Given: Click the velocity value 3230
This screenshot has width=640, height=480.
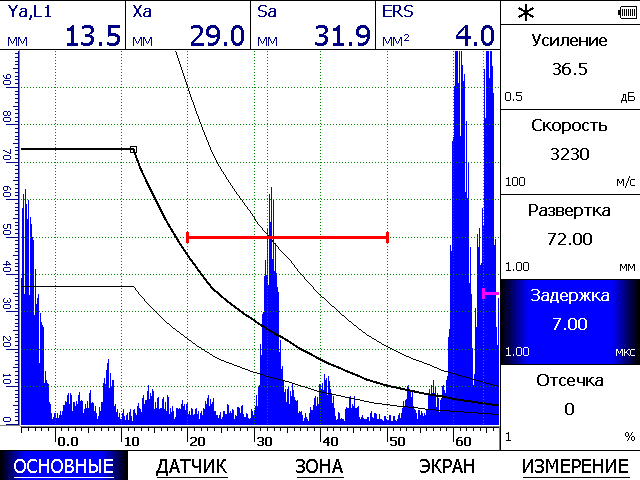Looking at the screenshot, I should tap(570, 154).
